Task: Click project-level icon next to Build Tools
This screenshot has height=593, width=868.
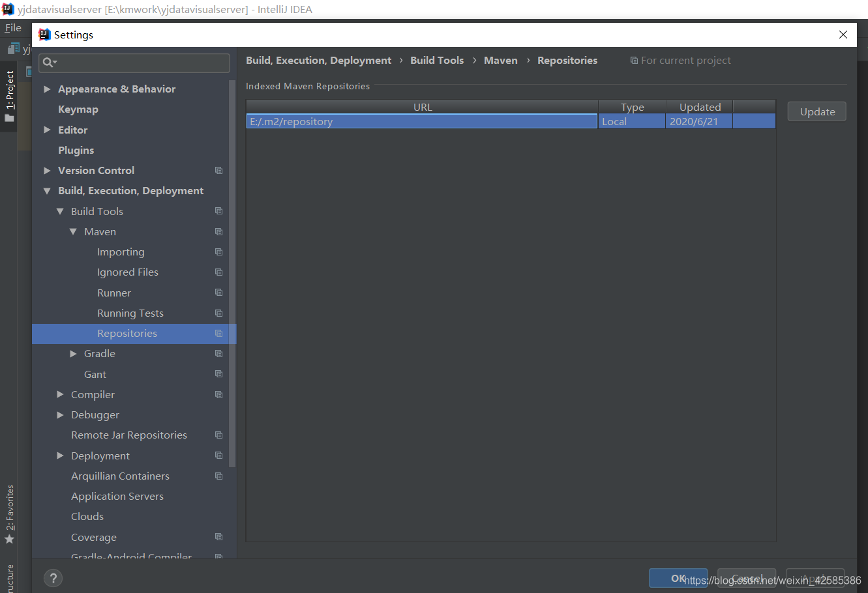Action: coord(219,211)
